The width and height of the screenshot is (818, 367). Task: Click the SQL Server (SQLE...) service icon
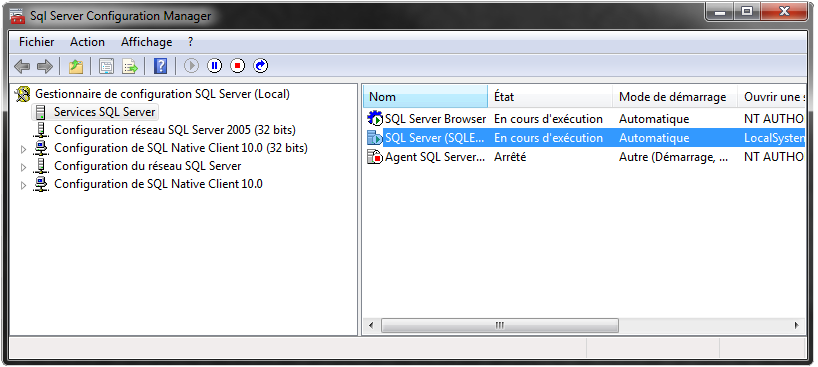pos(375,138)
